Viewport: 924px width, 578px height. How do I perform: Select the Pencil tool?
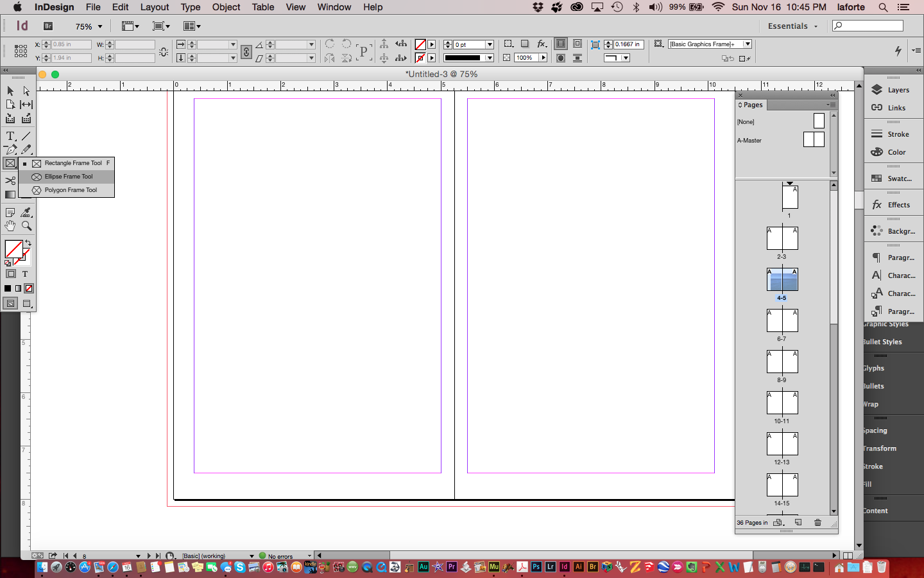point(26,150)
